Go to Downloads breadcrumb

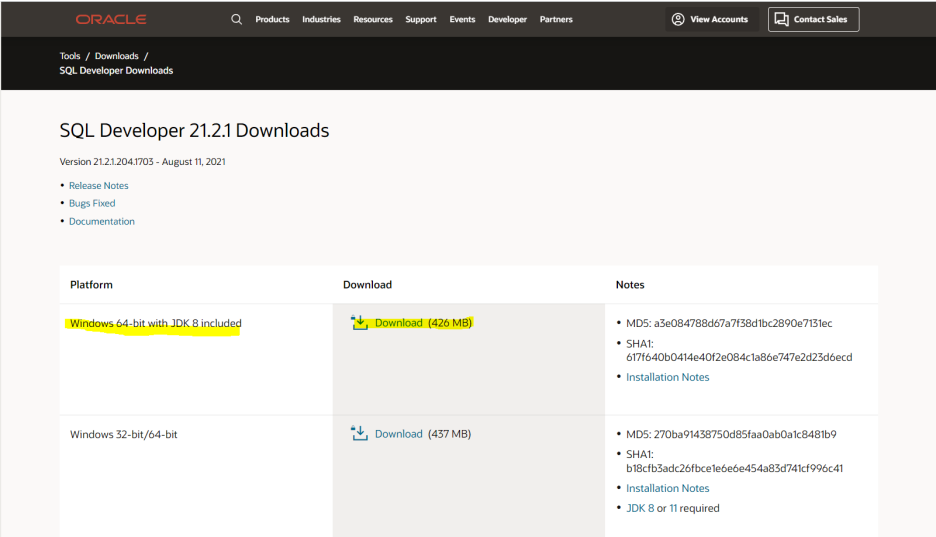coord(116,56)
